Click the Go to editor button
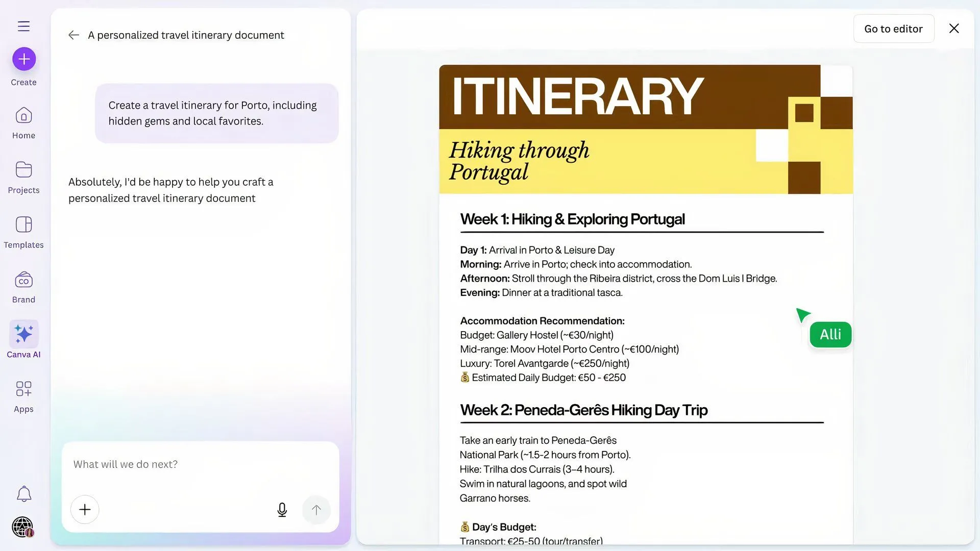The width and height of the screenshot is (980, 551). click(893, 29)
